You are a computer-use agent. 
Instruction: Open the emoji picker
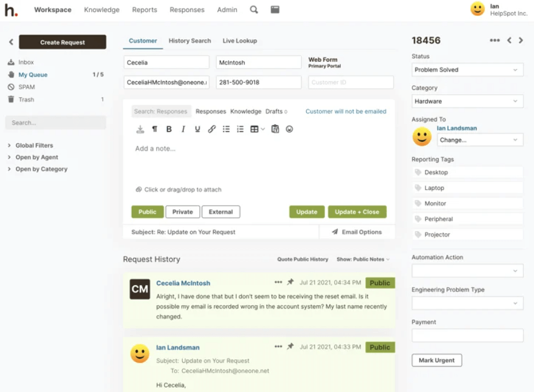point(289,129)
